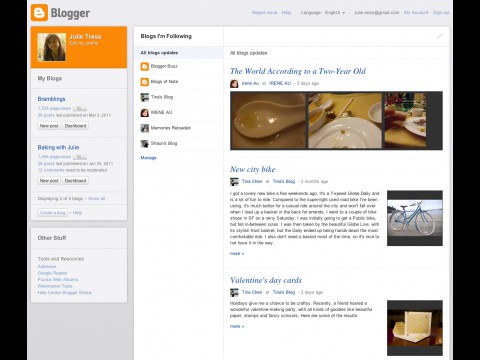Select the Blogs of Note orange icon
480x360 pixels.
(144, 82)
